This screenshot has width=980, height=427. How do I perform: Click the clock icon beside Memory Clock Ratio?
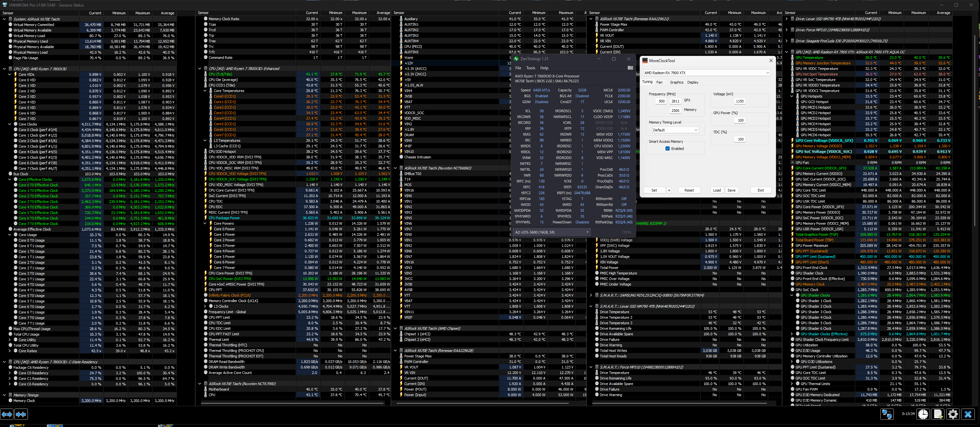pos(205,19)
